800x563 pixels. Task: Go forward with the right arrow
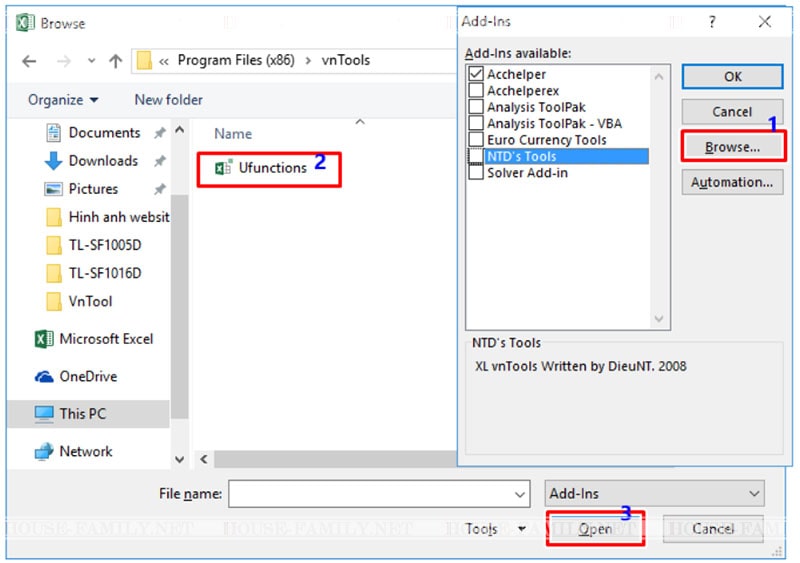tap(64, 61)
